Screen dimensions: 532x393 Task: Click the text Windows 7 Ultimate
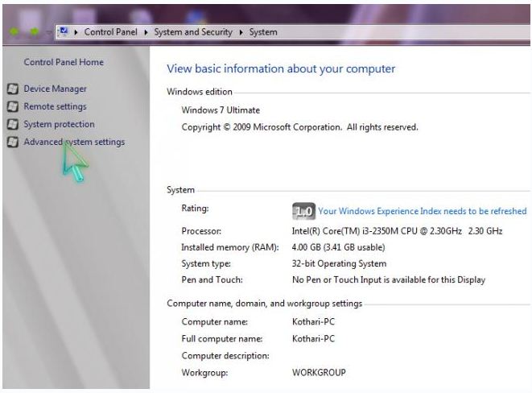click(221, 110)
